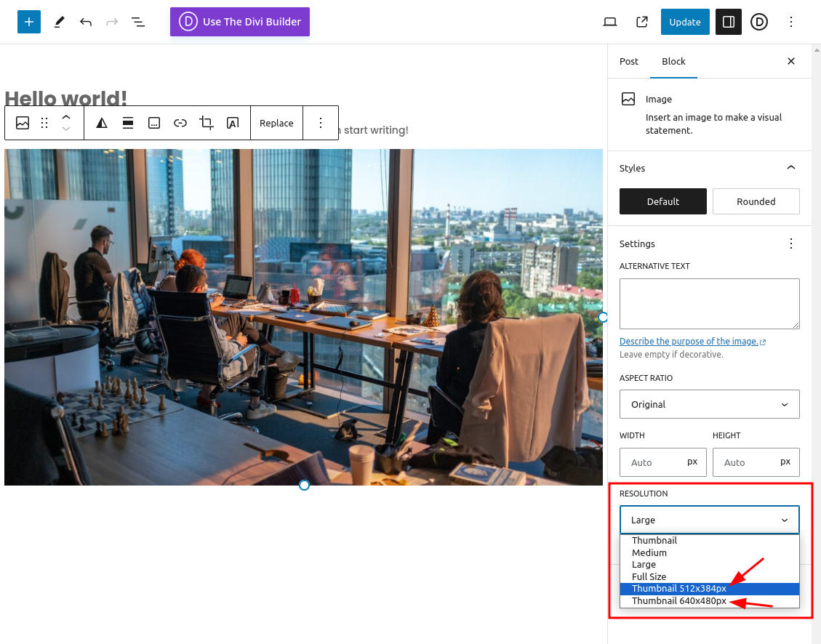Click the image bottom resize handle
Viewport: 821px width, 644px height.
tap(305, 485)
